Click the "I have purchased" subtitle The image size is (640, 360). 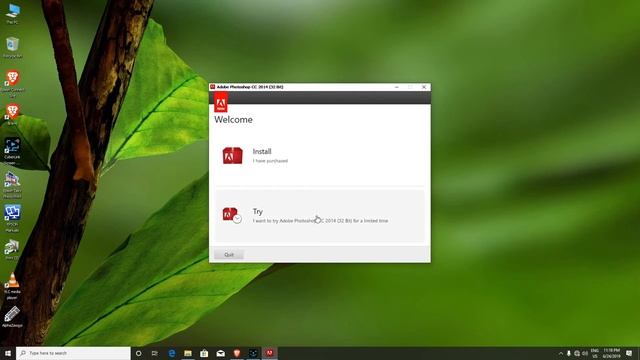tap(270, 161)
